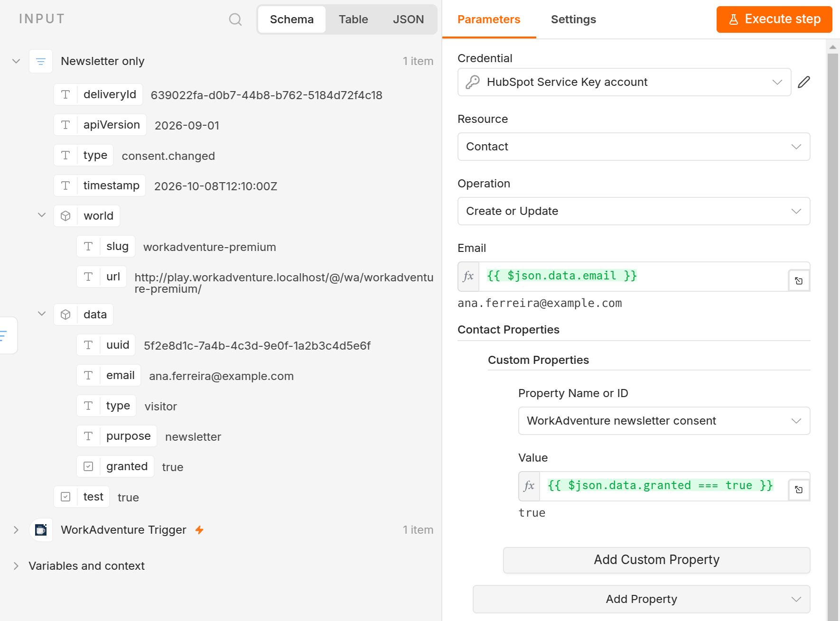The width and height of the screenshot is (840, 621).
Task: Open the Credential dropdown
Action: pyautogui.click(x=624, y=82)
